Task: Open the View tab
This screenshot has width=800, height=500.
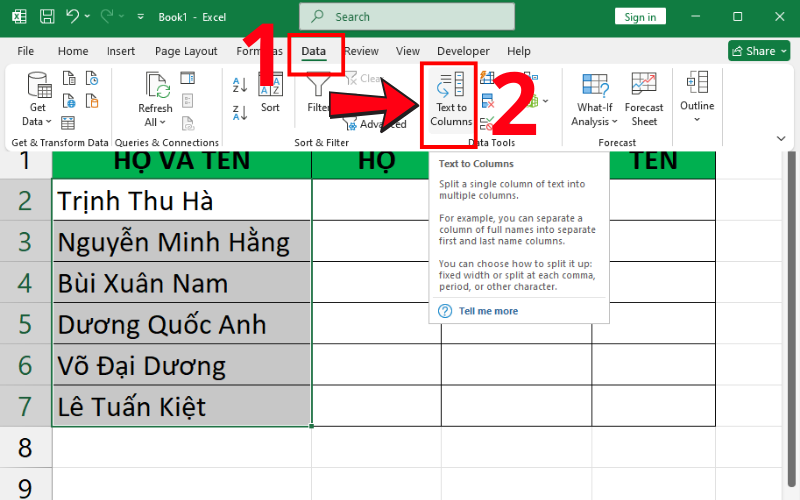Action: (x=408, y=51)
